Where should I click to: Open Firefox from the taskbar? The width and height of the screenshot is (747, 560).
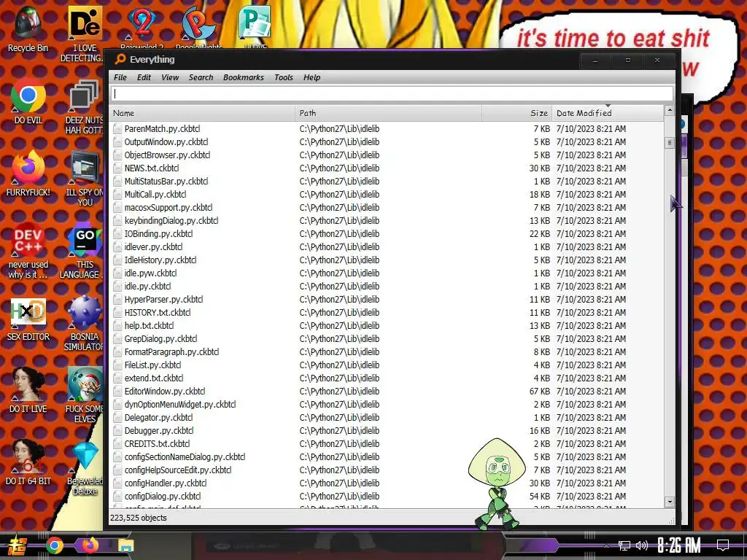(90, 545)
